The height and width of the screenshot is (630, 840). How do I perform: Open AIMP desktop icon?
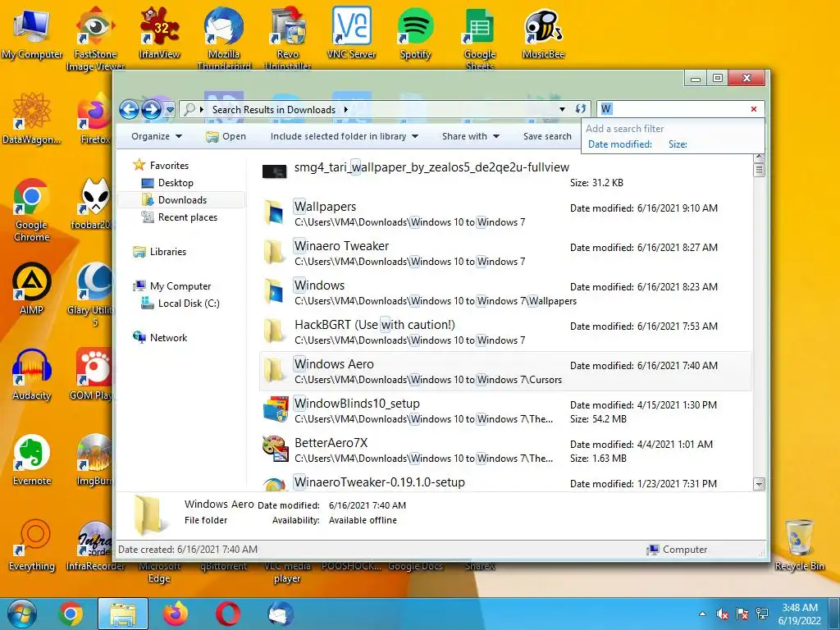point(32,290)
